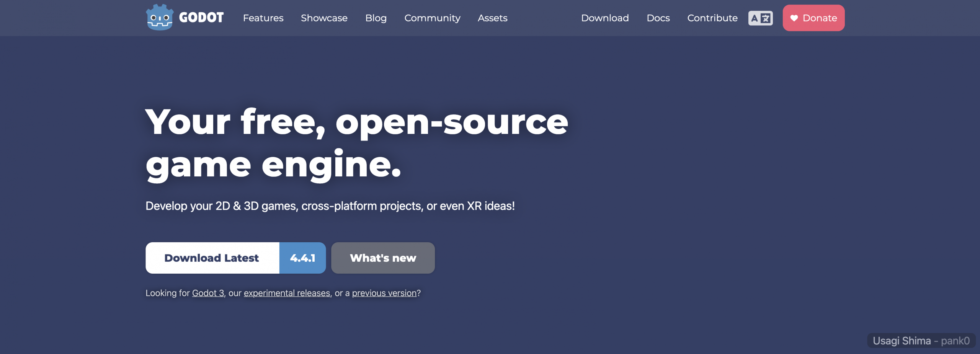Follow the Godot 3 link
980x354 pixels.
(208, 293)
